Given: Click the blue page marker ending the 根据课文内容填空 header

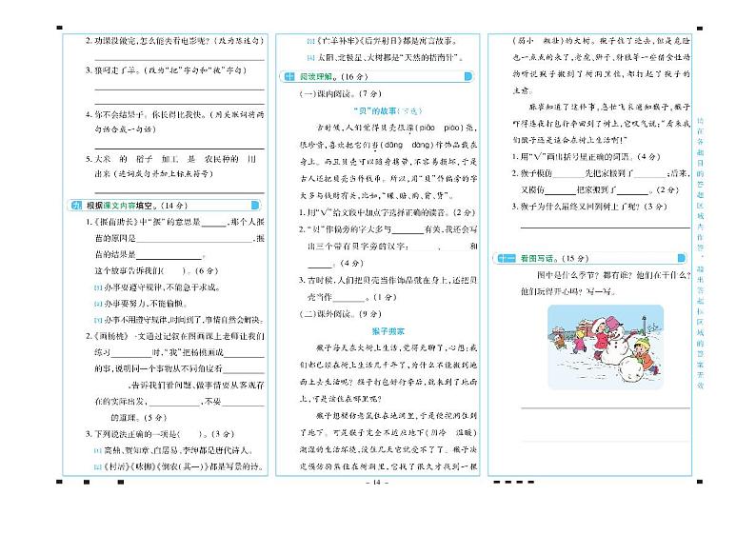Looking at the screenshot, I should point(255,206).
